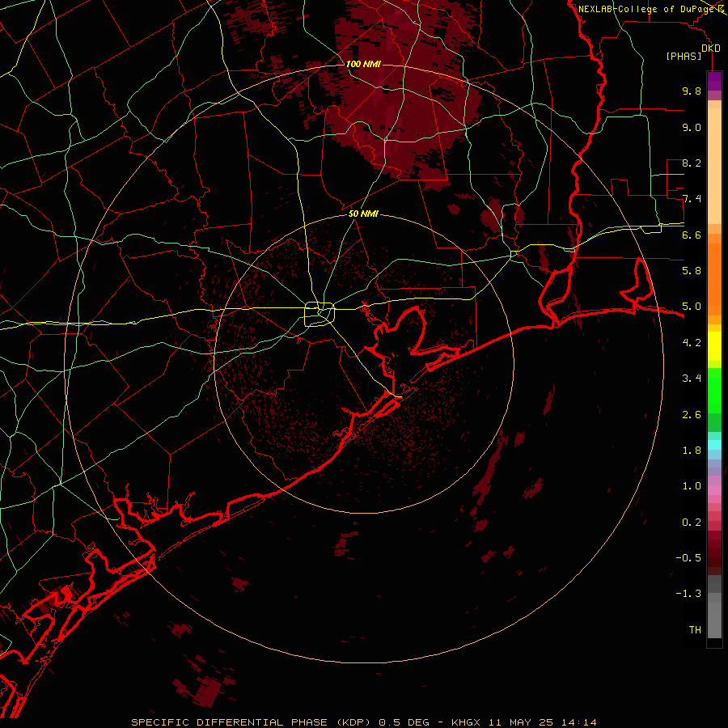Click the 3.4 value on the color scale

[692, 379]
